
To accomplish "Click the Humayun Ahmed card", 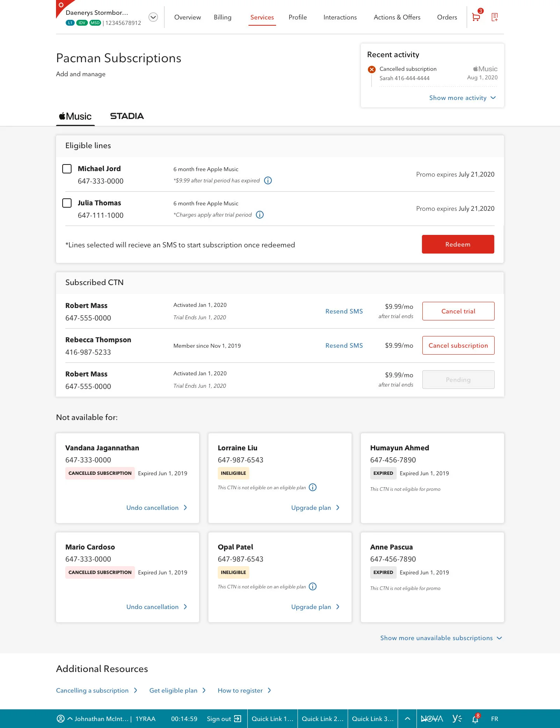I will (432, 478).
